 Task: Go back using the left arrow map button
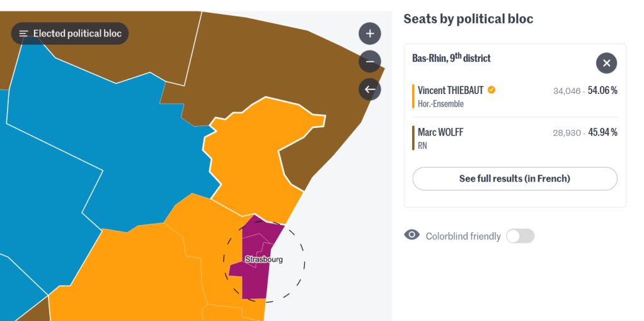(370, 89)
